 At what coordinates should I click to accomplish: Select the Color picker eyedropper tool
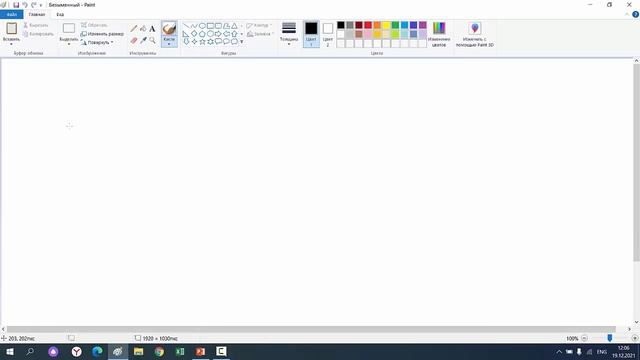143,40
